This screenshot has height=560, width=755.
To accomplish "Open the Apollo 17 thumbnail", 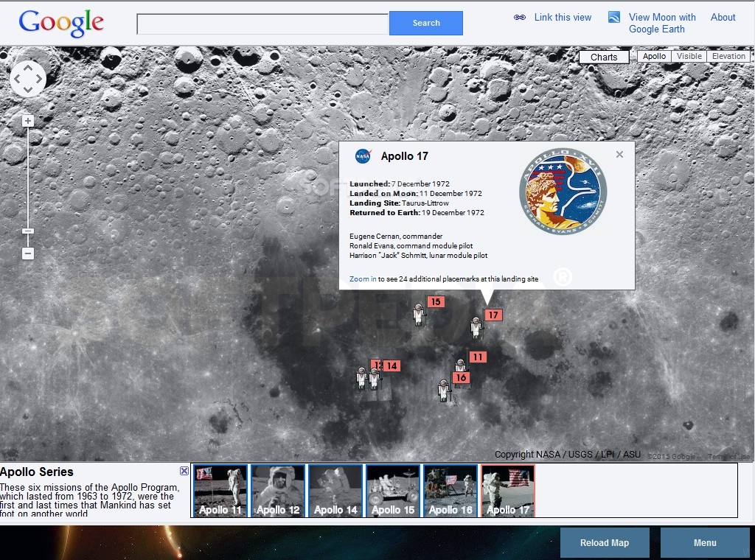I will (508, 491).
